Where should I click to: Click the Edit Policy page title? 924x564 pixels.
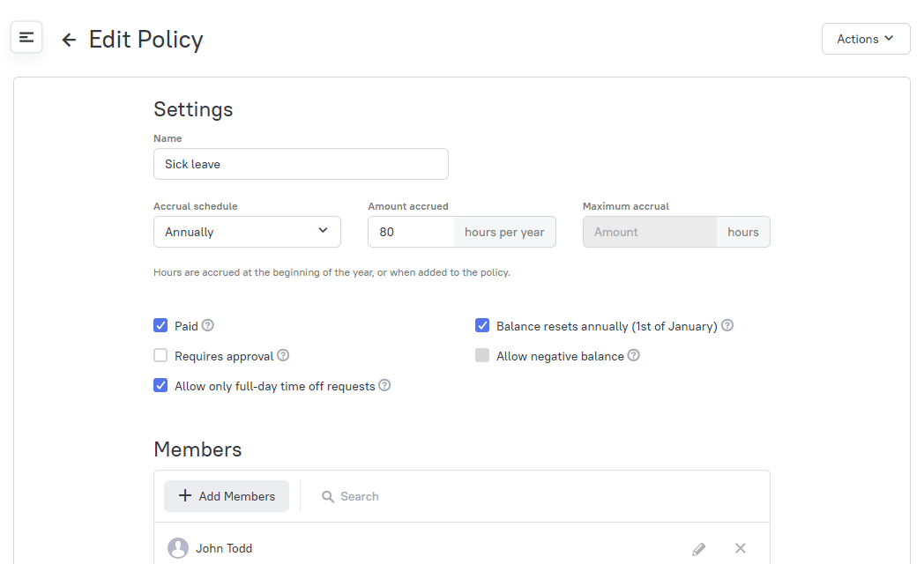(146, 40)
